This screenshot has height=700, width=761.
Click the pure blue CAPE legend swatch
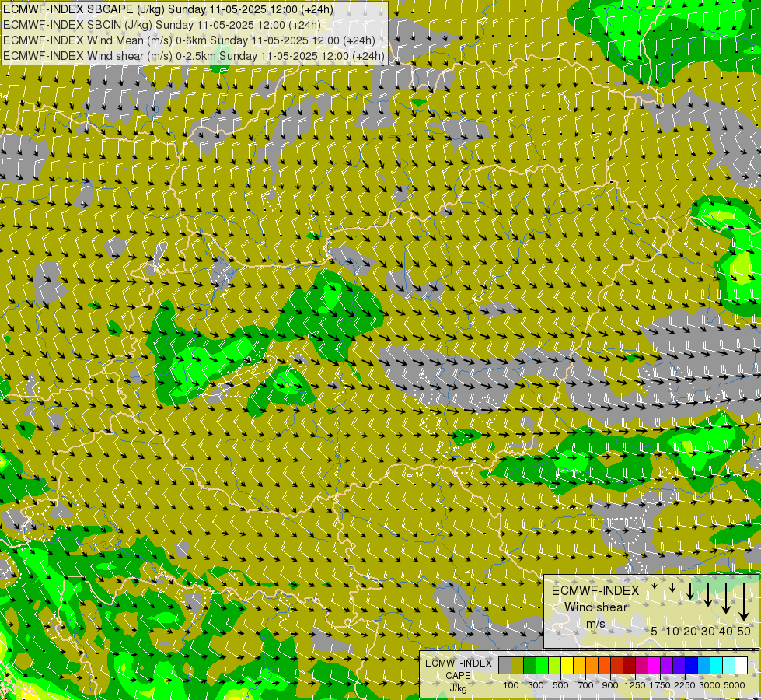pyautogui.click(x=692, y=665)
